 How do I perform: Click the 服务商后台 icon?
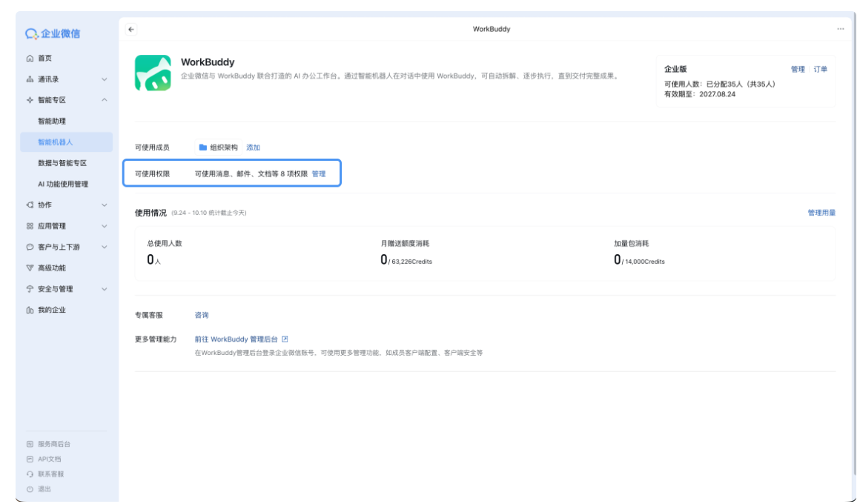click(30, 444)
